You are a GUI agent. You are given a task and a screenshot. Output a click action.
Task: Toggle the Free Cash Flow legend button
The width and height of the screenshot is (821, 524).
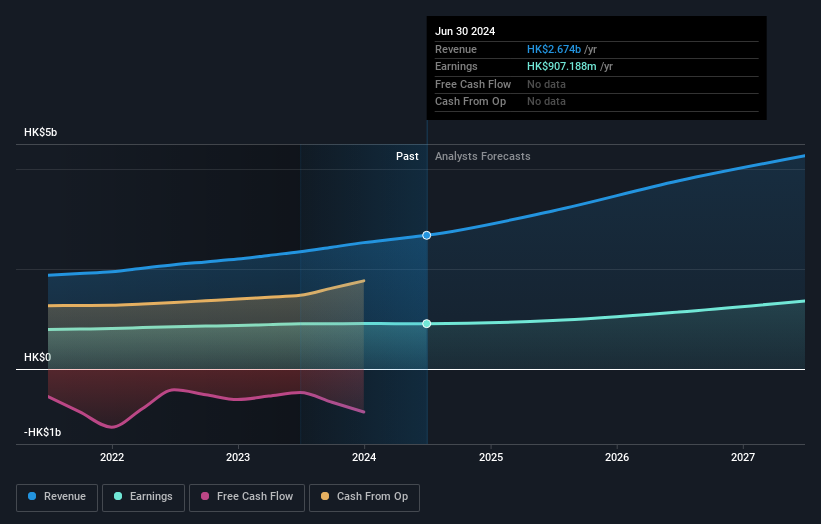[x=247, y=497]
